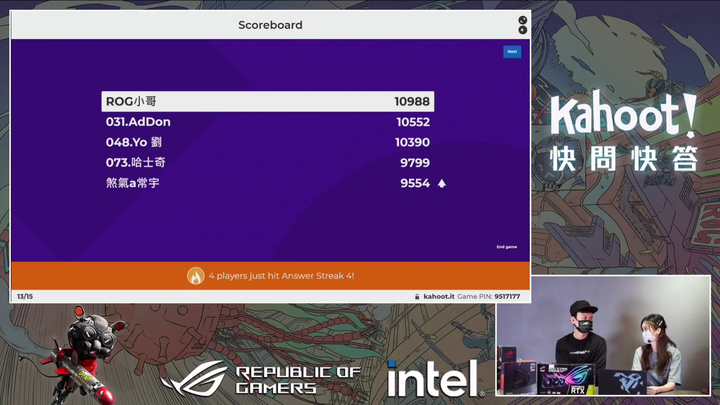Click the score 10988
The width and height of the screenshot is (720, 405).
(x=412, y=101)
